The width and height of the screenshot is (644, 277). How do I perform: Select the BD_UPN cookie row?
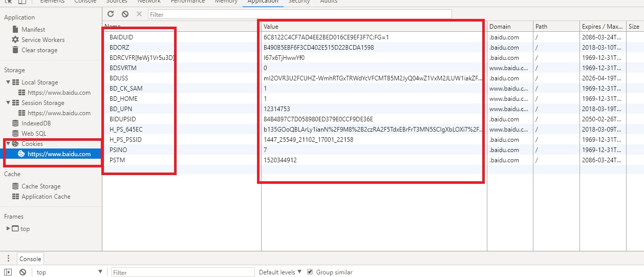(x=373, y=109)
